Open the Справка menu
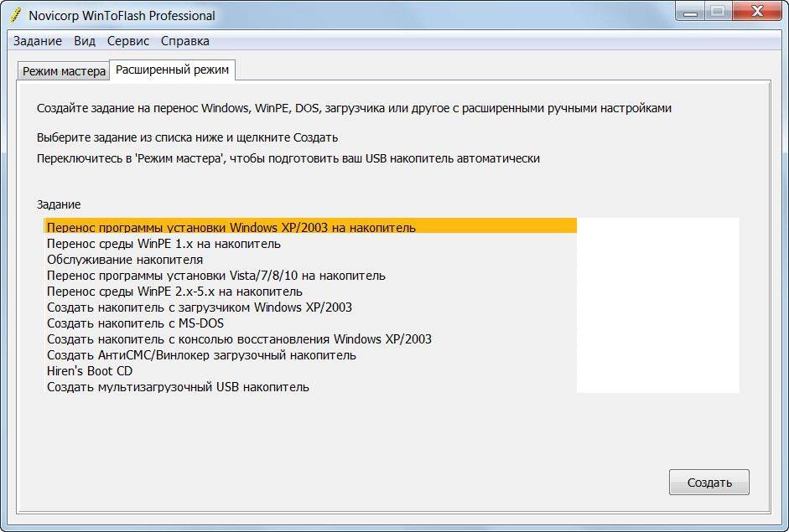The image size is (789, 532). click(x=185, y=41)
